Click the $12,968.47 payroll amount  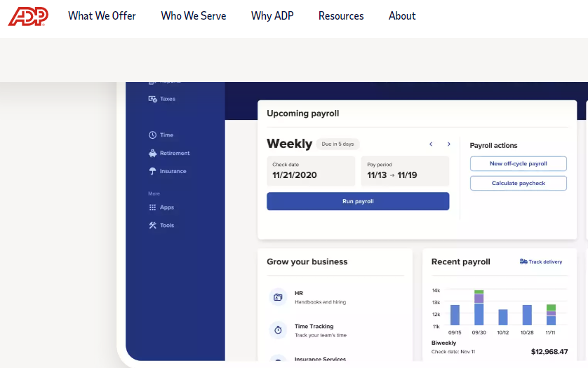[x=549, y=351]
